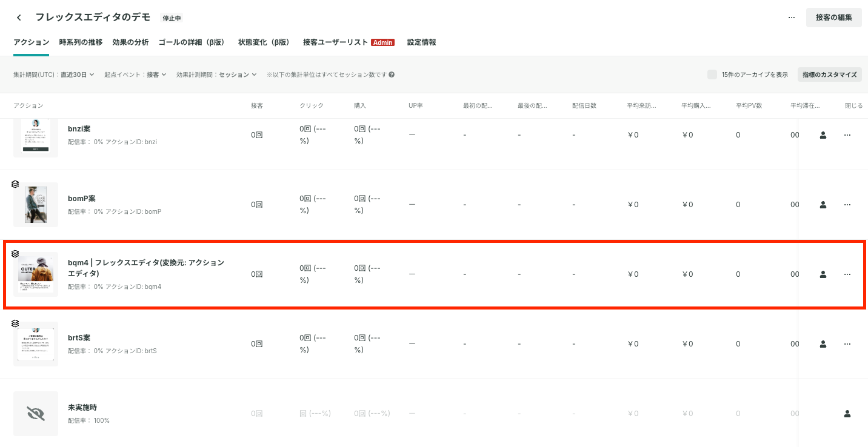Enable 15件のアーカイブを表示 checkbox
Viewport: 868px width, 447px height.
pyautogui.click(x=712, y=74)
